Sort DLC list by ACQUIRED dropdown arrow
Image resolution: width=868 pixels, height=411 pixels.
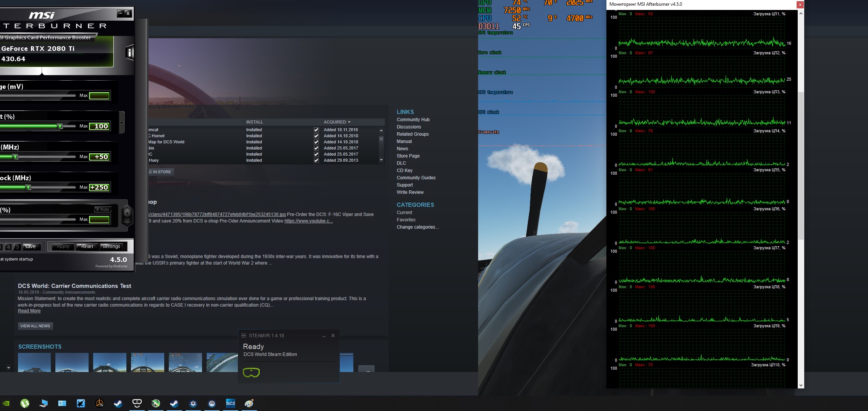pyautogui.click(x=349, y=122)
